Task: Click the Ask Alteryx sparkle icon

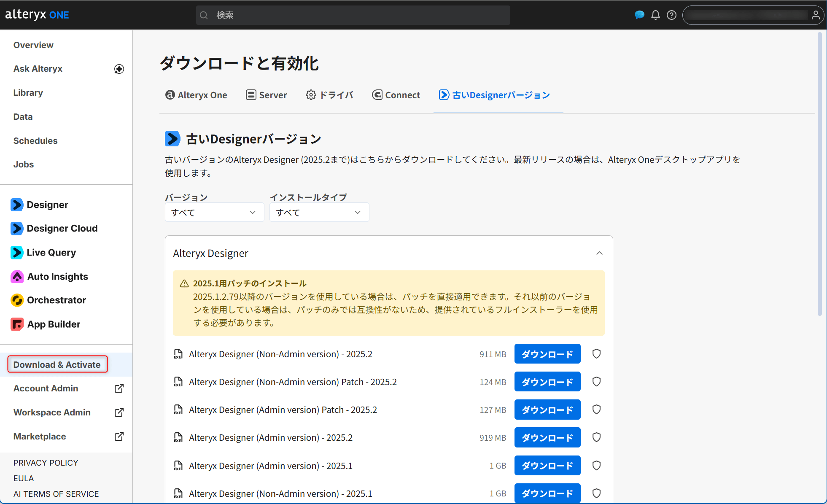Action: pos(119,69)
